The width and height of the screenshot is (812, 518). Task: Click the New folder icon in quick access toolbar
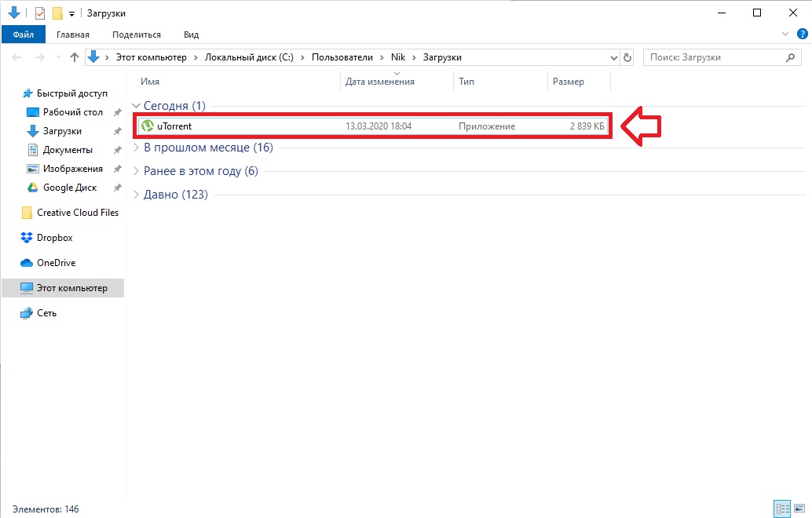coord(57,13)
